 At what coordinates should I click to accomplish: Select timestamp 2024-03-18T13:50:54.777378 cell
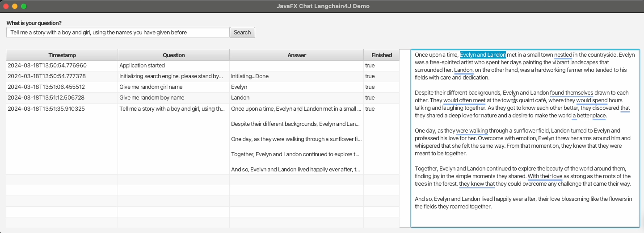coord(62,76)
